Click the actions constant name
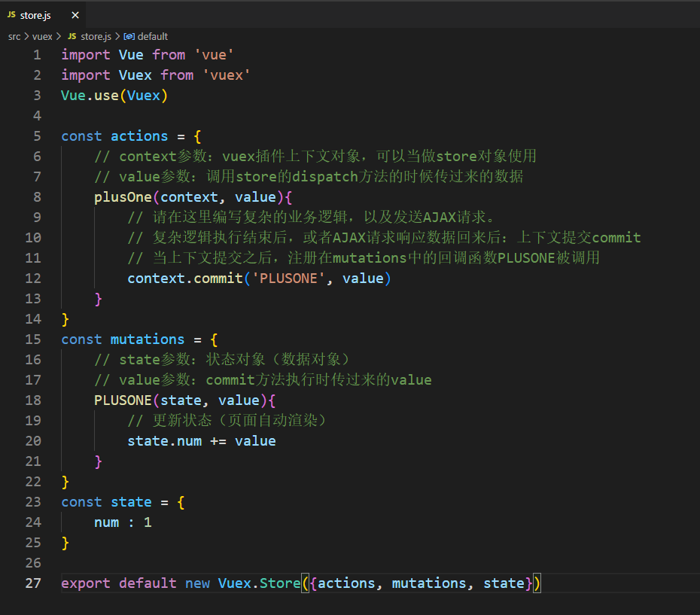The image size is (700, 615). pos(139,136)
